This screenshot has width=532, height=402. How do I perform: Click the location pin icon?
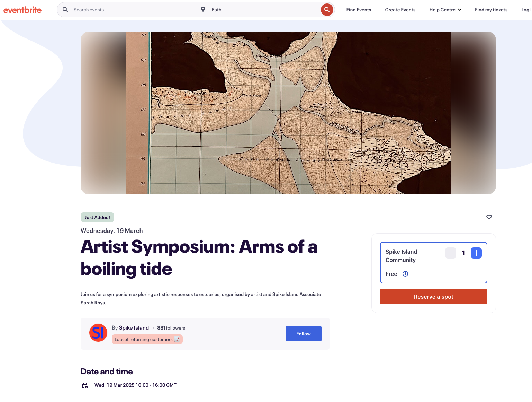click(x=203, y=10)
